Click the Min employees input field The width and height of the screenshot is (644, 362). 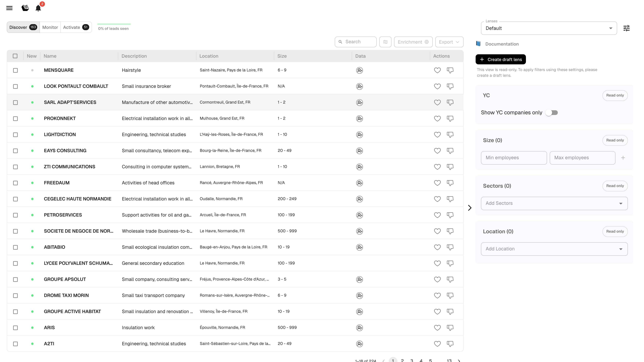tap(514, 158)
